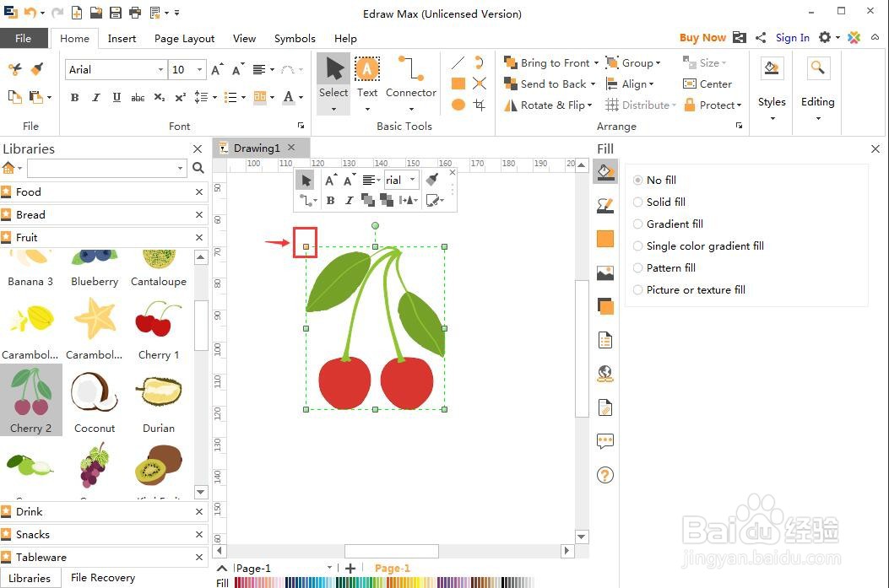Open the Group dropdown

pyautogui.click(x=633, y=63)
